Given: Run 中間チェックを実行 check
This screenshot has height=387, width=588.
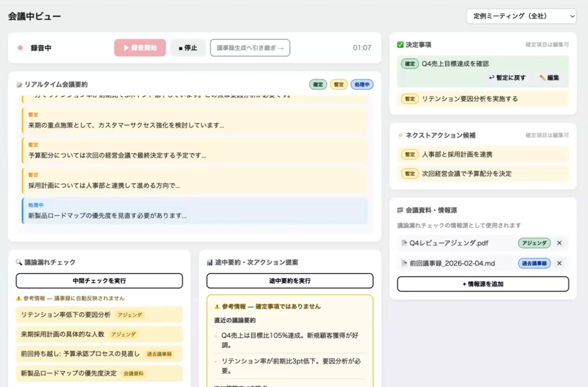Looking at the screenshot, I should pyautogui.click(x=99, y=281).
